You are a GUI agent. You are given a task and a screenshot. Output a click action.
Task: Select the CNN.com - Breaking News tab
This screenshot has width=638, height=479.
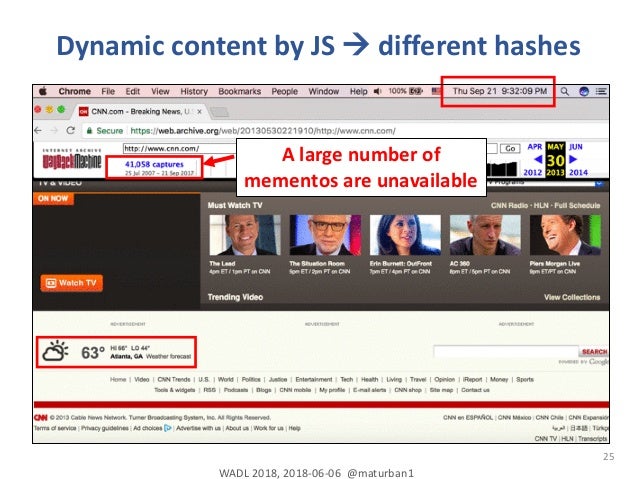click(x=140, y=111)
